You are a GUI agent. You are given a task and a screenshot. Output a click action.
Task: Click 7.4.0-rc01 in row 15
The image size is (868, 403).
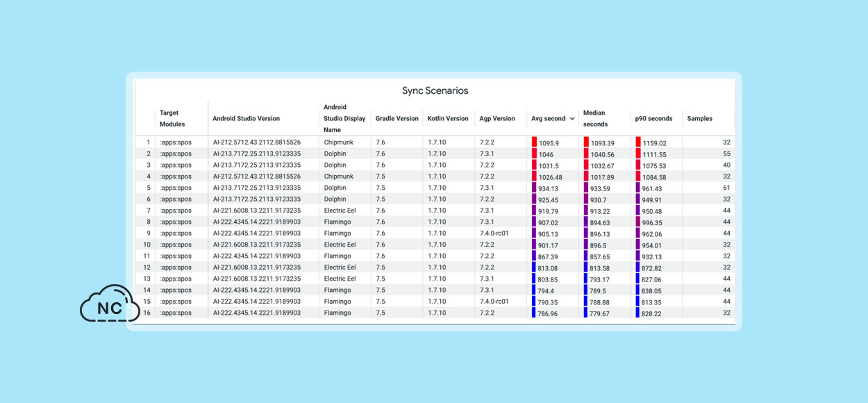tap(494, 301)
